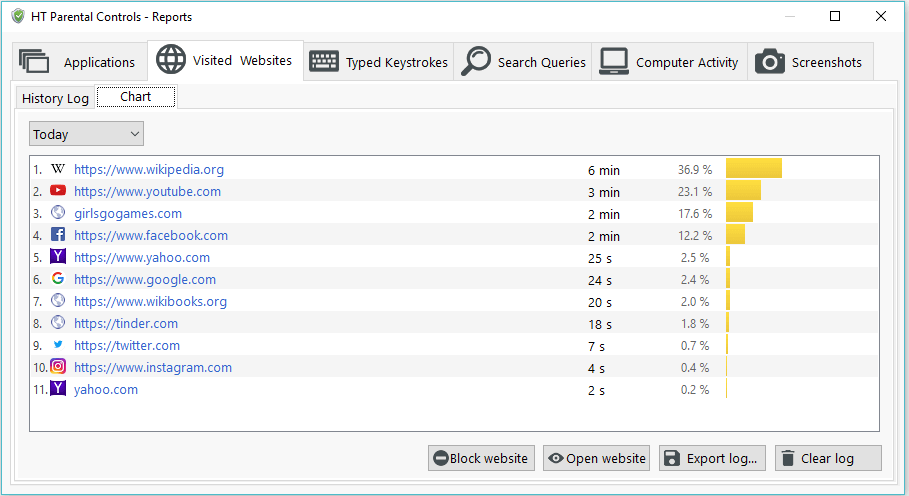Click the Search Queries magnifier icon
The image size is (909, 496).
[x=476, y=61]
